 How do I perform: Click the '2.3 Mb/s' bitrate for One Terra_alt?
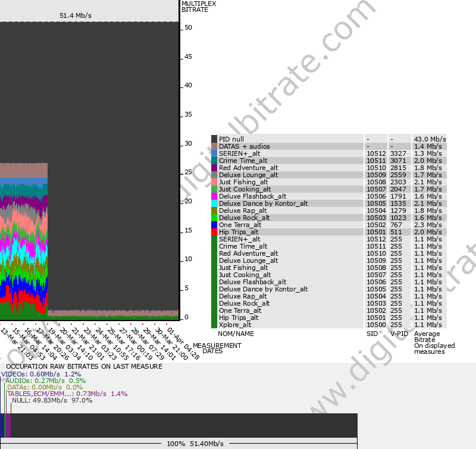click(428, 225)
